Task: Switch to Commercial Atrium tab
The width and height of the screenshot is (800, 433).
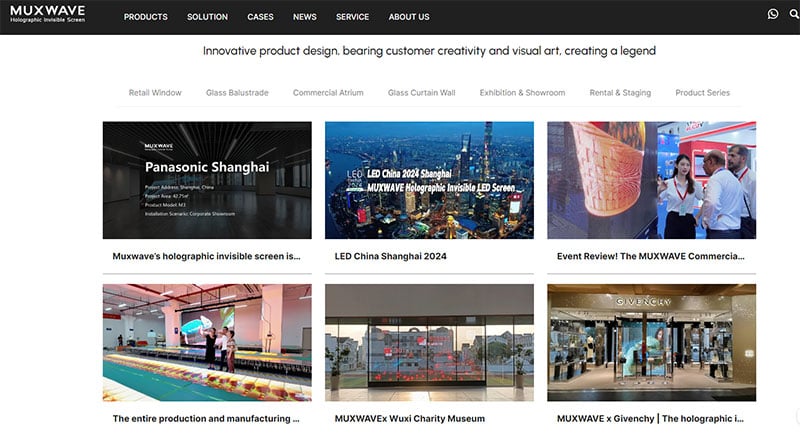Action: 328,93
